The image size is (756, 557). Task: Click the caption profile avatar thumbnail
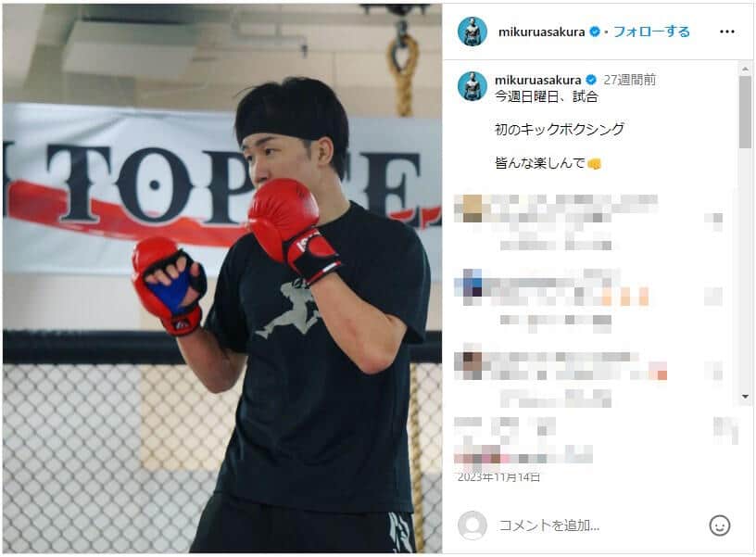[x=472, y=86]
